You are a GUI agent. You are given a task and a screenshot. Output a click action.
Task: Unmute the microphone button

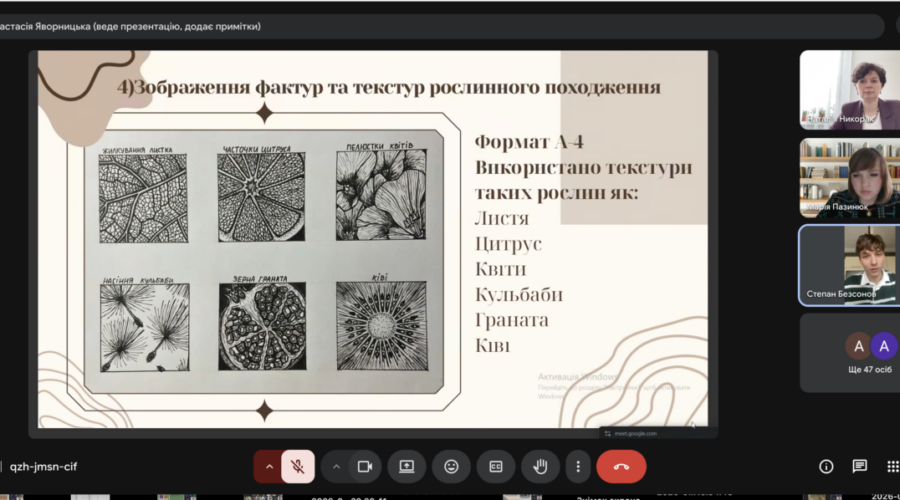298,467
